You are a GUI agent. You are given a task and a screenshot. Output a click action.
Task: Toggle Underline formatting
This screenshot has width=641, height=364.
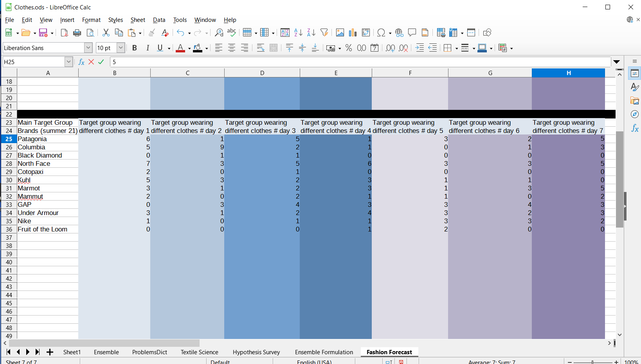160,48
